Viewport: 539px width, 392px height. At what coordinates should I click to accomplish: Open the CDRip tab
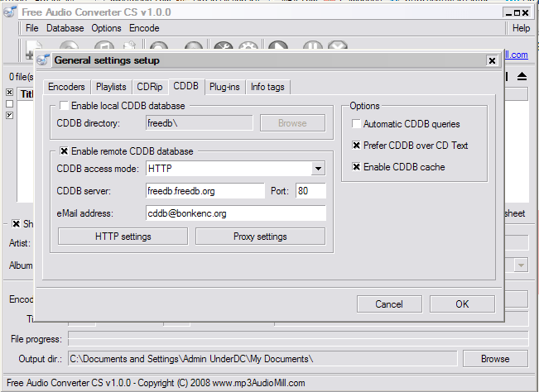click(150, 87)
